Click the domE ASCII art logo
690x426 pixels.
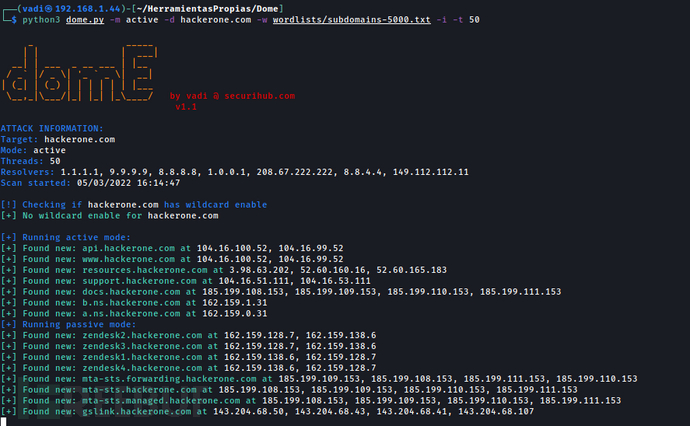pyautogui.click(x=80, y=73)
